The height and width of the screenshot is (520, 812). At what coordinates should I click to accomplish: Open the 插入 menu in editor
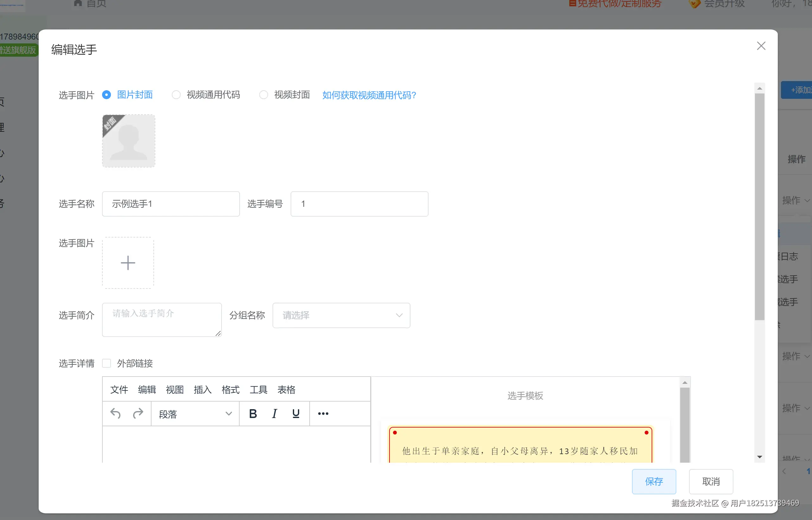coord(203,390)
